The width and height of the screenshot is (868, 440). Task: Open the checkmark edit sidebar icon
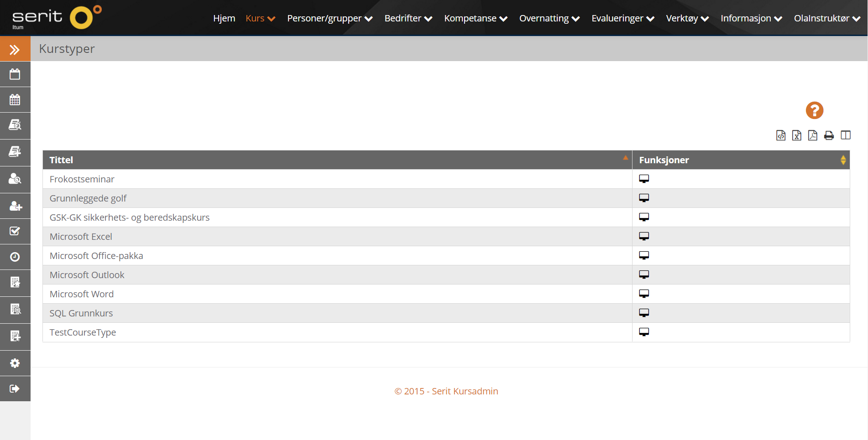click(x=15, y=231)
